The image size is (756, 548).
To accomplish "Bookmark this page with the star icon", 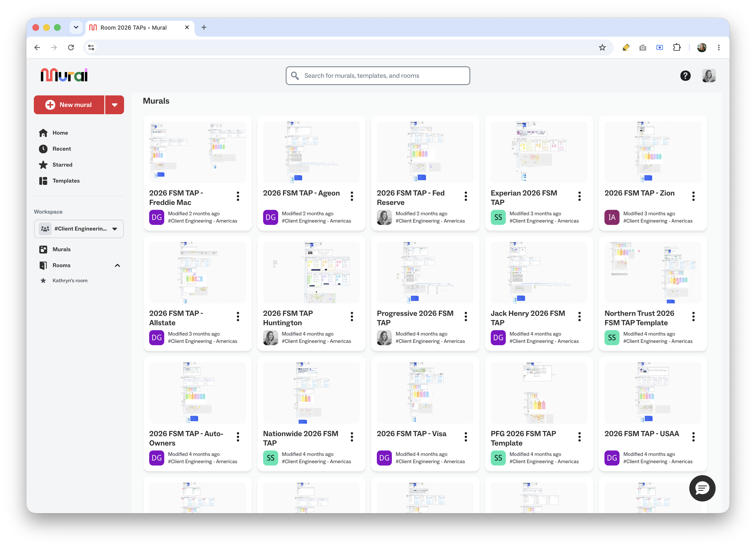I will pos(602,48).
